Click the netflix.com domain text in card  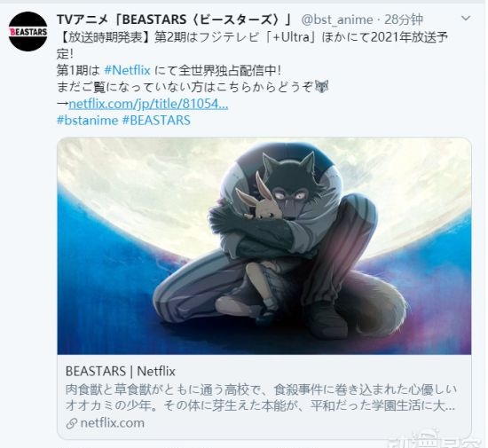point(113,423)
